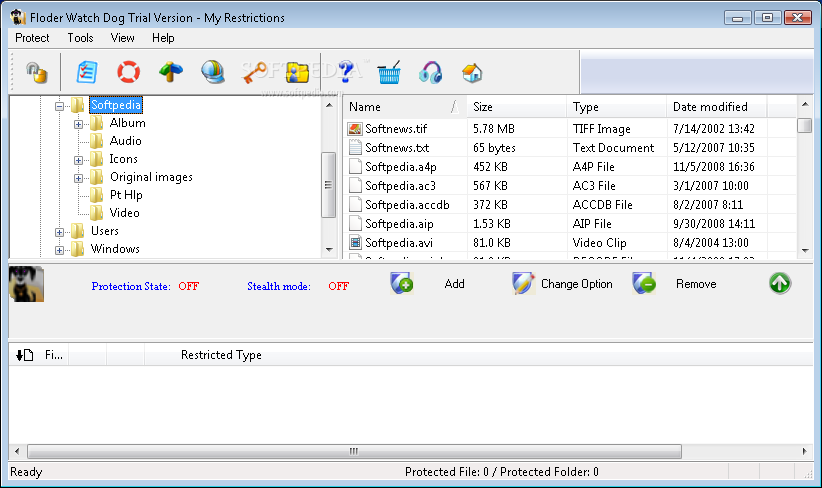Select the Softpedia folder in tree

point(116,105)
